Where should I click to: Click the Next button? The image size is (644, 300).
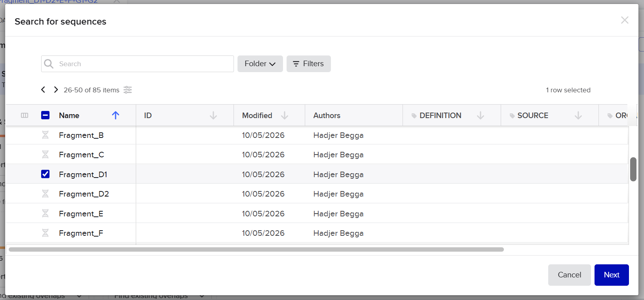click(612, 275)
